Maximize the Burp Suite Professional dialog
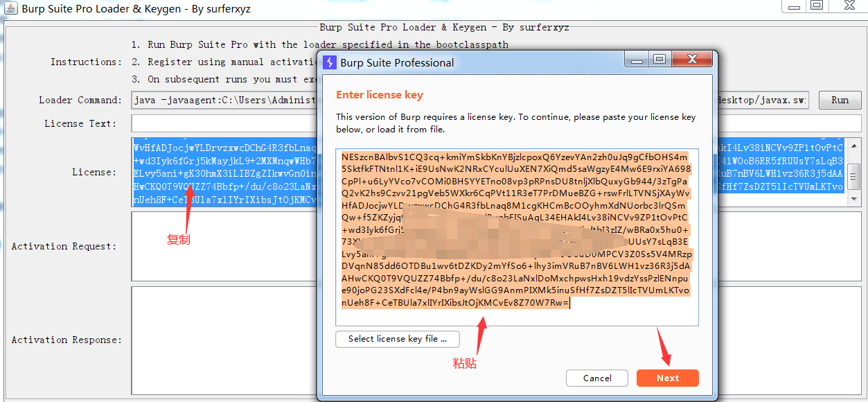This screenshot has width=868, height=402. tap(659, 60)
